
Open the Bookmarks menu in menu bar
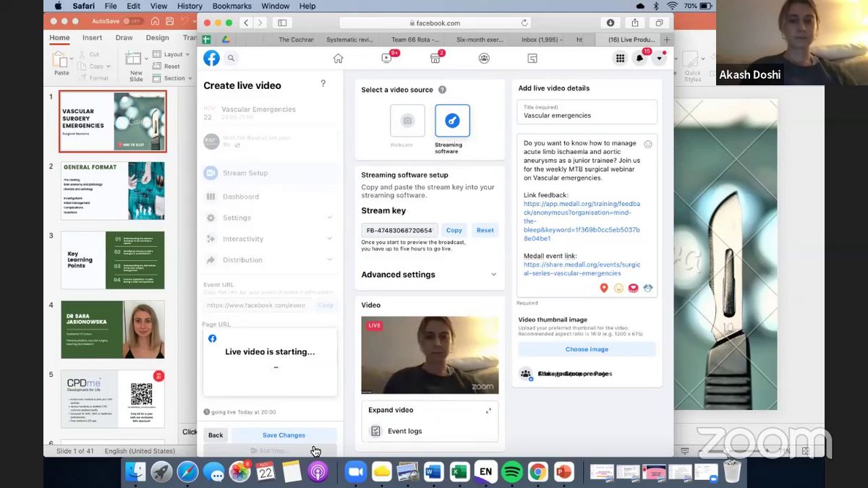(x=231, y=6)
